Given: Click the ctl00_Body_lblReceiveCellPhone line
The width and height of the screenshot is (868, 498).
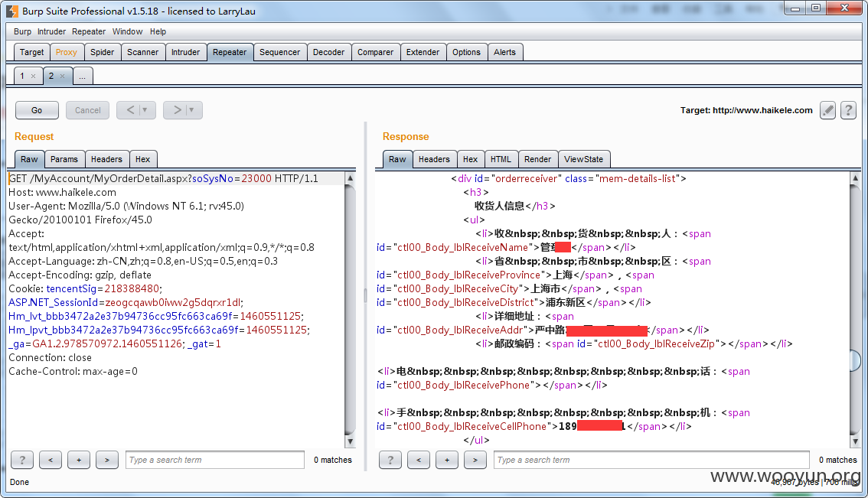Looking at the screenshot, I should 534,427.
